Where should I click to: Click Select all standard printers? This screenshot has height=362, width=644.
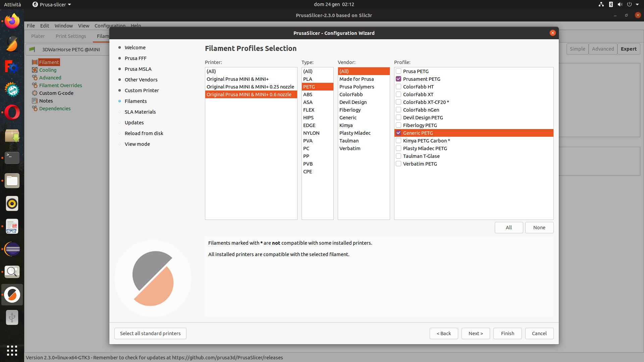[150, 334]
